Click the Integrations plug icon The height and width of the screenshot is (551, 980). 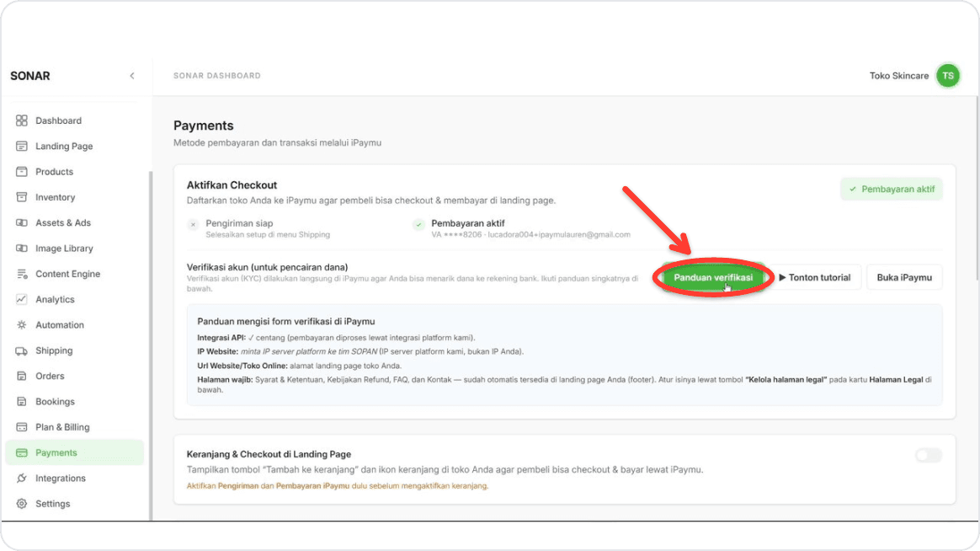coord(22,478)
